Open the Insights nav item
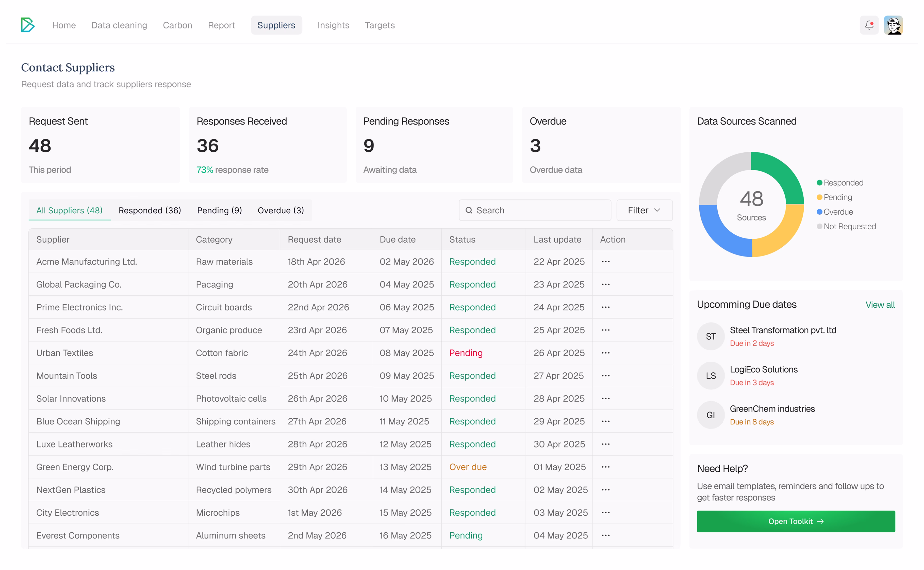Screen dimensions: 924x570 click(x=333, y=25)
